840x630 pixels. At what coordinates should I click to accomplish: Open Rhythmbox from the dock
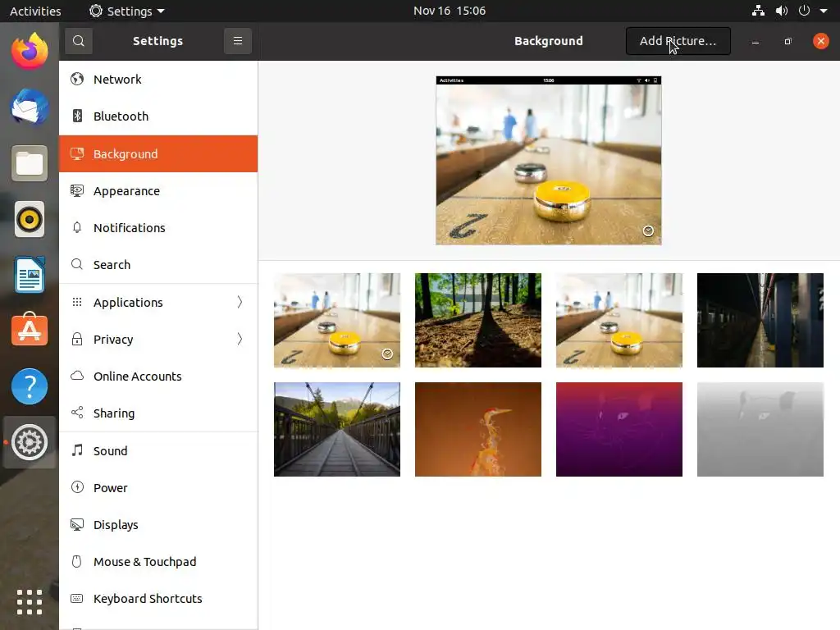tap(30, 219)
